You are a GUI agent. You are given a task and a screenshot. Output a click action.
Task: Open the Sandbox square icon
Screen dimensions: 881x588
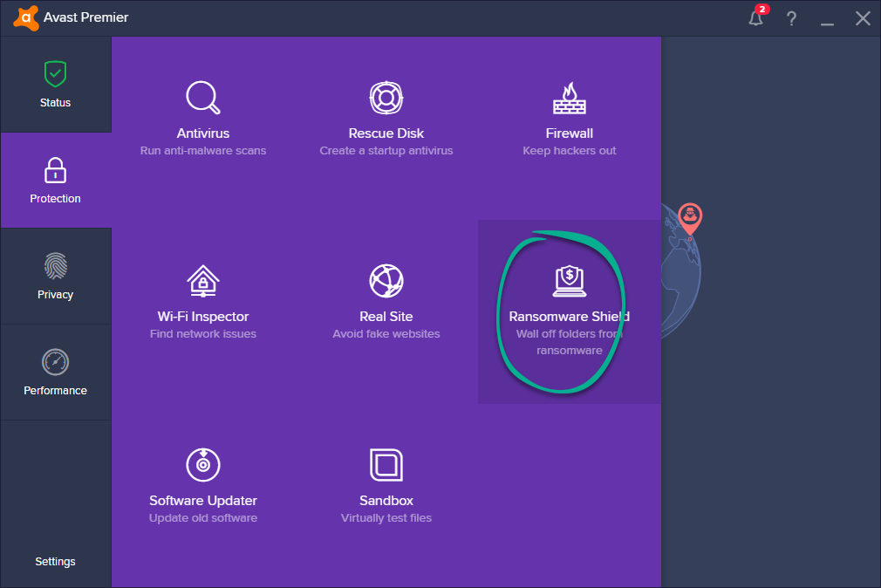click(x=386, y=465)
